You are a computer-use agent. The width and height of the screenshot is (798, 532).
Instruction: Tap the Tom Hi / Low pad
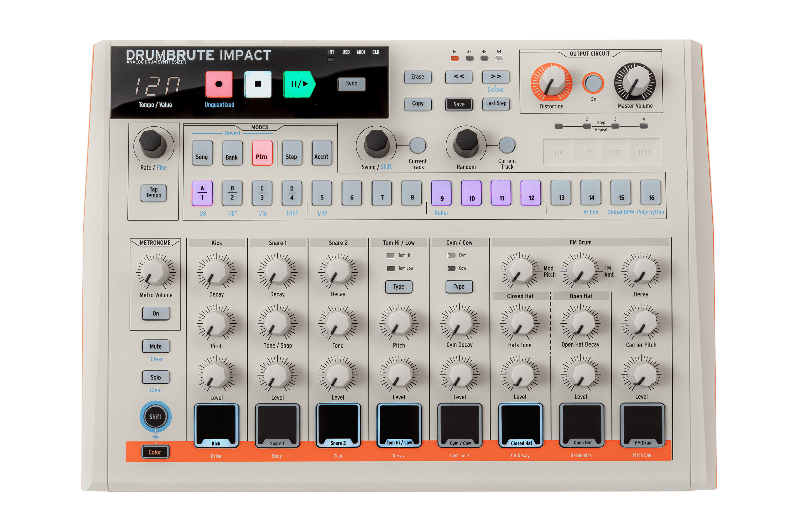tap(399, 425)
